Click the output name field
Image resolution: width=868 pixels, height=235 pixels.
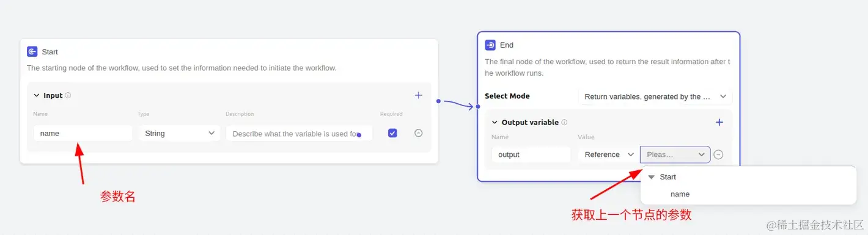tap(531, 154)
